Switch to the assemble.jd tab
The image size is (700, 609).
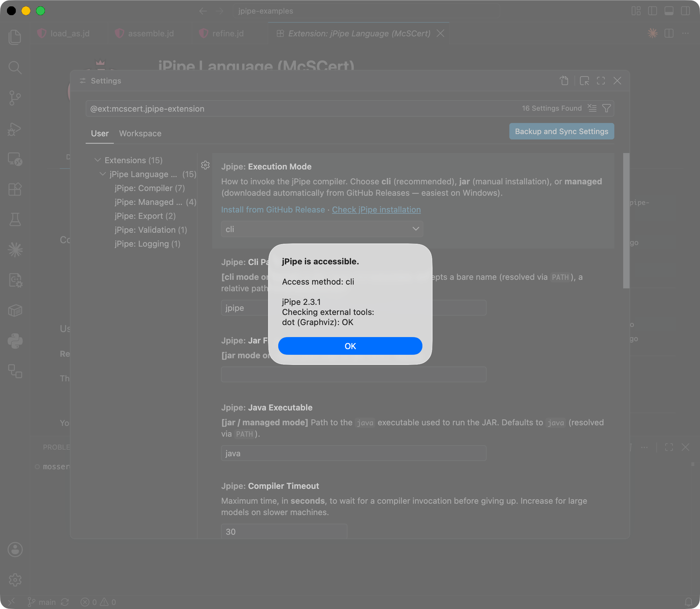pyautogui.click(x=150, y=33)
